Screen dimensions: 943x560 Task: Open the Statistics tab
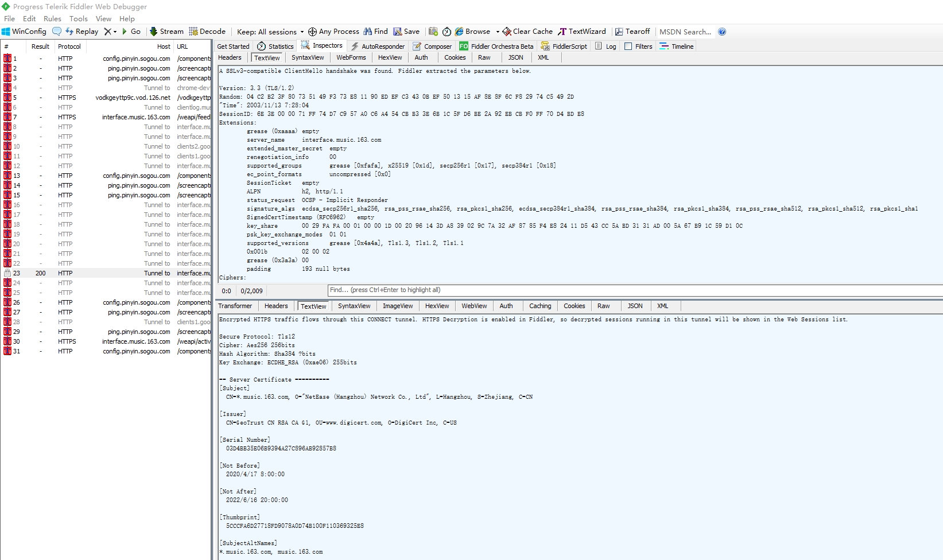275,46
